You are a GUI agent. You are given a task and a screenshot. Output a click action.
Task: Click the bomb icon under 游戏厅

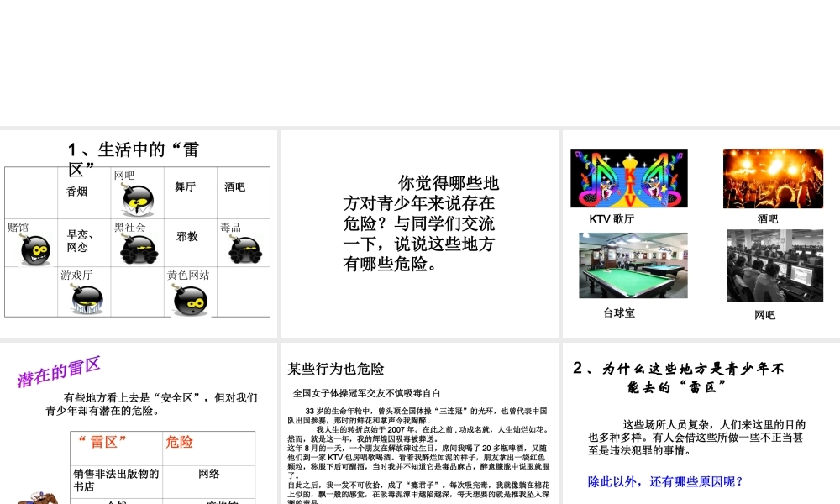(x=87, y=298)
